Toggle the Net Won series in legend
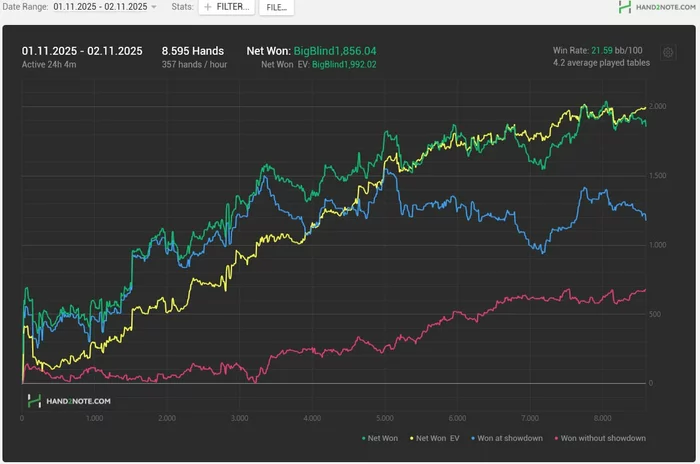Screen dimensions: 700x464 [x=382, y=438]
